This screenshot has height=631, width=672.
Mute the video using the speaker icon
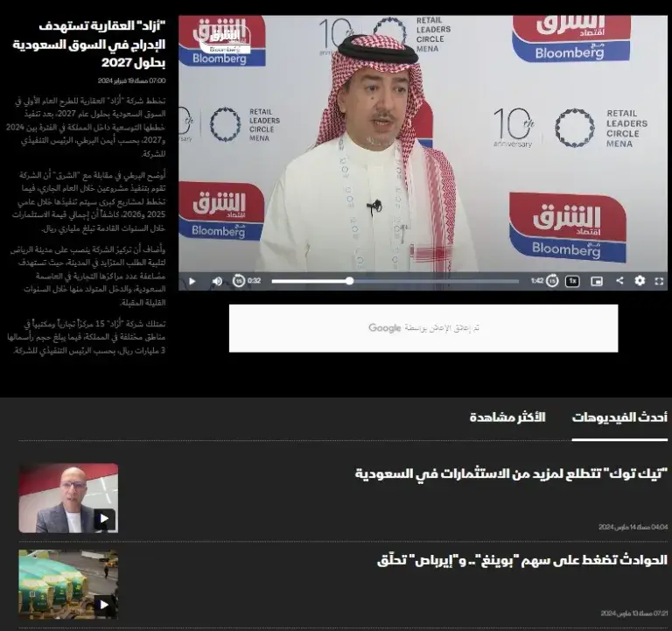click(216, 281)
